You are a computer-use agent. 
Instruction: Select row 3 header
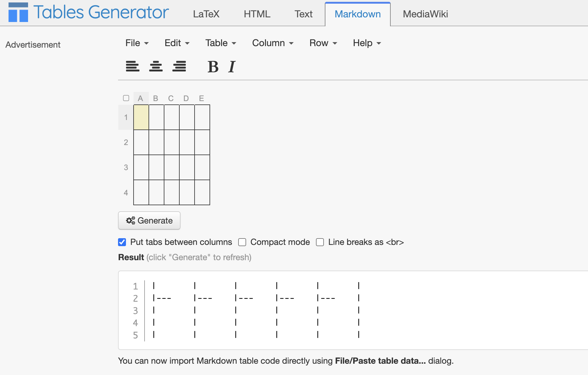(126, 167)
